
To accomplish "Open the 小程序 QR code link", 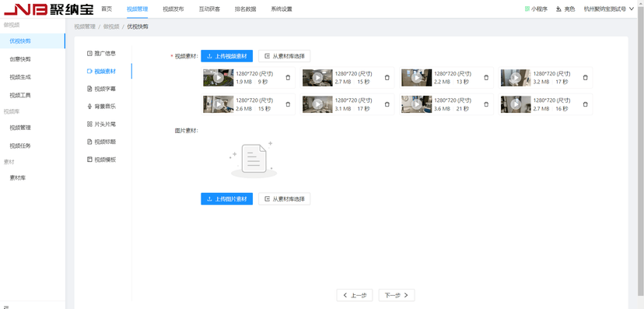I will [536, 9].
